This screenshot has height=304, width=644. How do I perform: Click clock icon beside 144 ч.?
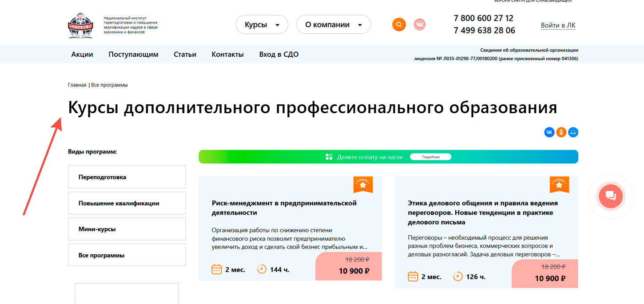tap(262, 269)
